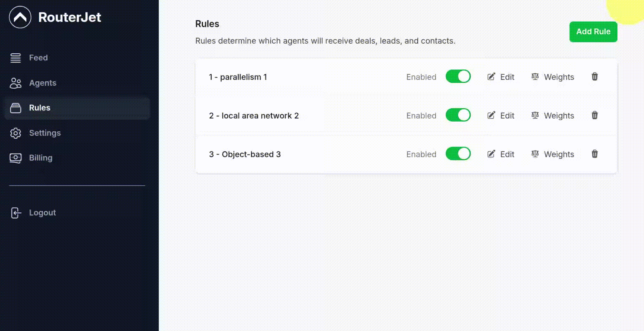
Task: Click the RouterJet logo icon
Action: pos(20,17)
